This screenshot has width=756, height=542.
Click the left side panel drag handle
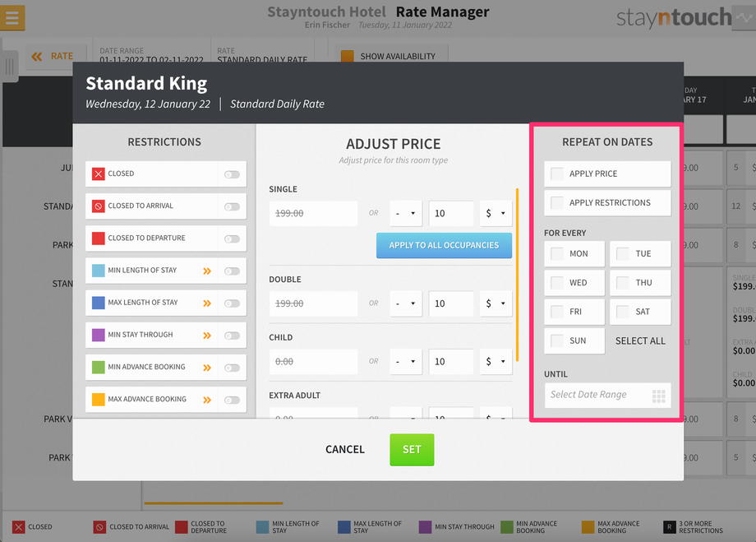[x=9, y=66]
